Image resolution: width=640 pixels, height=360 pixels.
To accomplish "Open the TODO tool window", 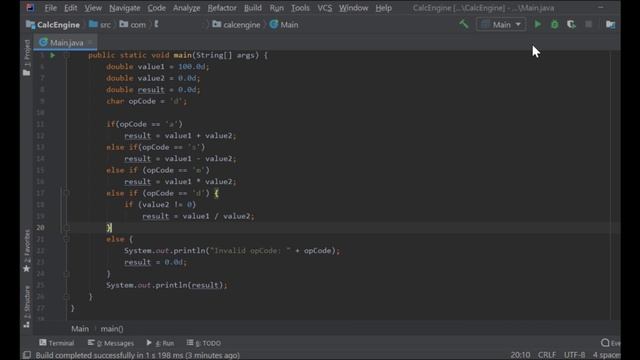I will click(204, 343).
